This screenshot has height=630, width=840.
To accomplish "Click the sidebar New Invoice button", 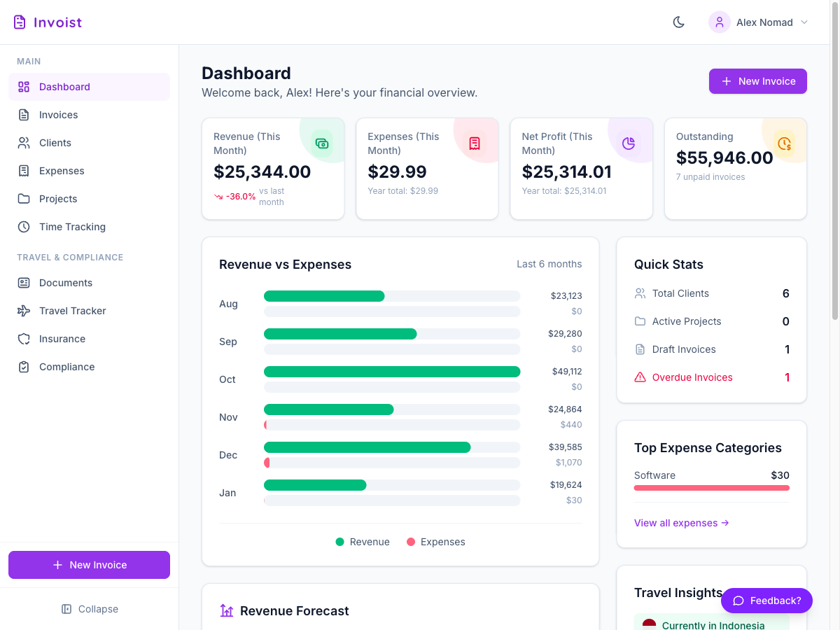I will [89, 565].
